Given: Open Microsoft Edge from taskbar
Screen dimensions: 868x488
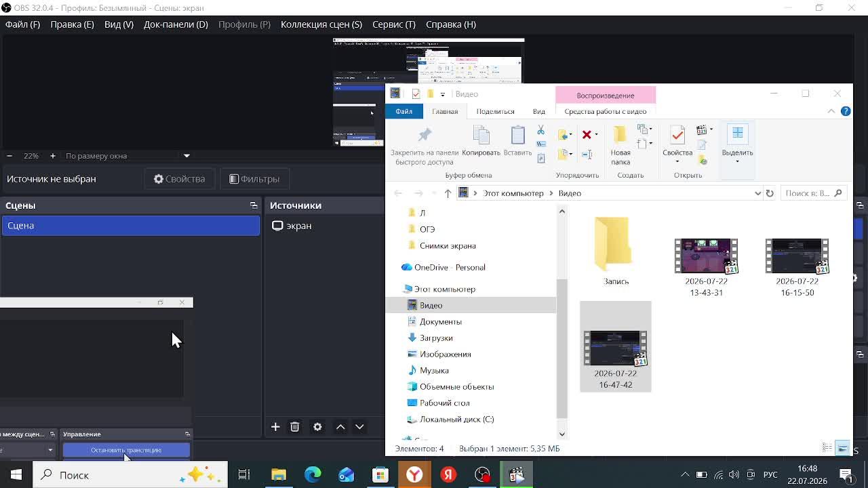Looking at the screenshot, I should tap(313, 475).
